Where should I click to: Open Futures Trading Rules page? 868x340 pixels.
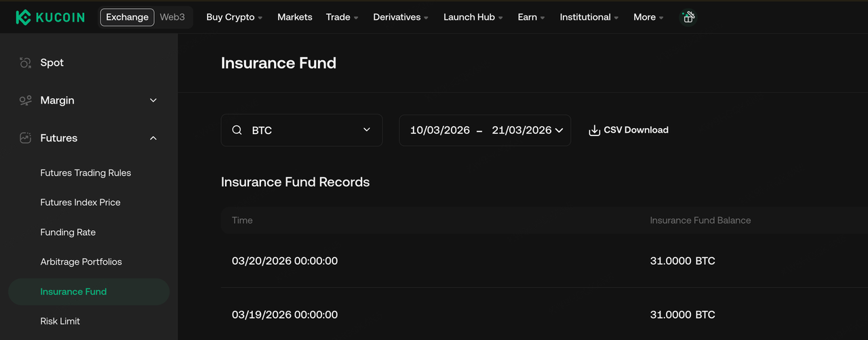point(85,173)
